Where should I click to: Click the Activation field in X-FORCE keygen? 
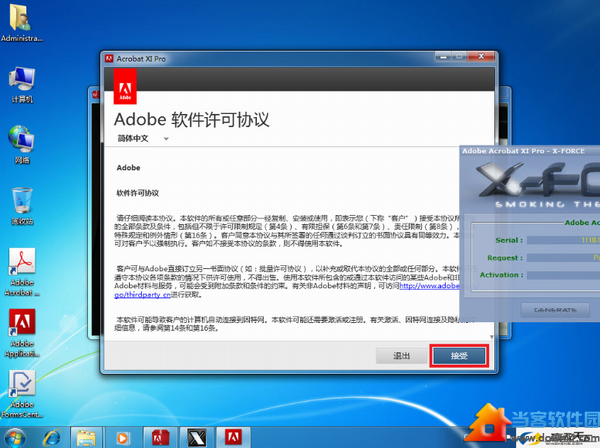coord(563,275)
